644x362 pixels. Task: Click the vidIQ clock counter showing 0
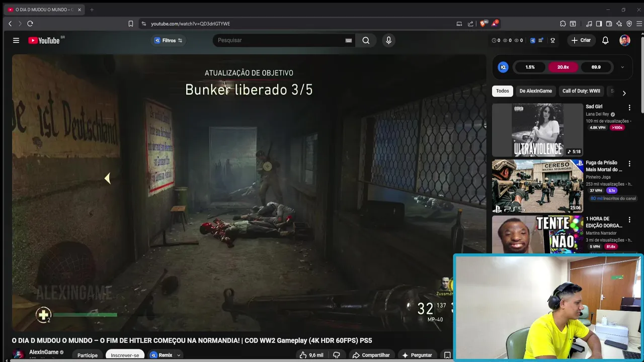click(496, 40)
